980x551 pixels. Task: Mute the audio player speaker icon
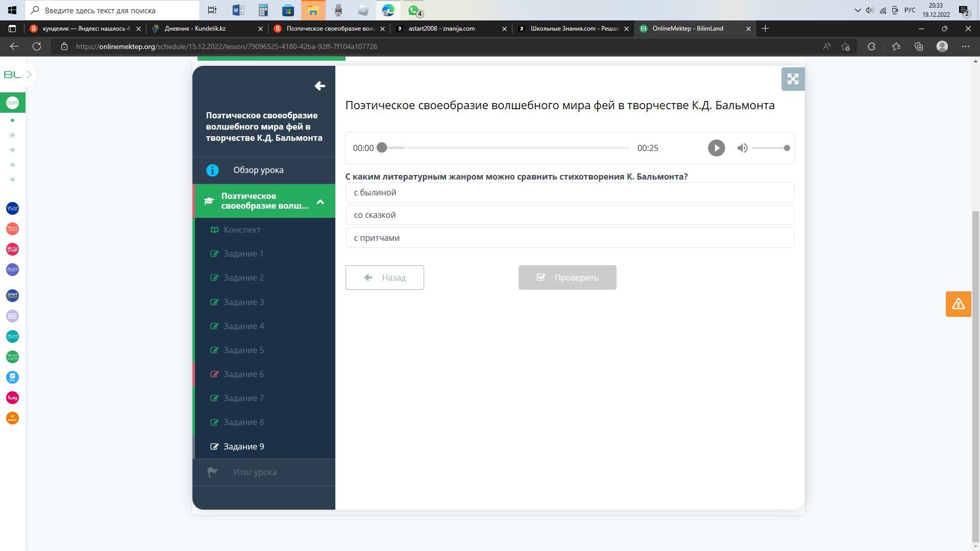point(742,148)
